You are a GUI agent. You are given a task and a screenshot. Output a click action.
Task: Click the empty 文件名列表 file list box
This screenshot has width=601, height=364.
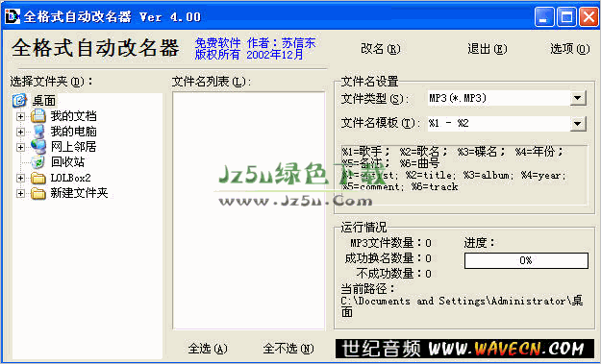(x=249, y=210)
